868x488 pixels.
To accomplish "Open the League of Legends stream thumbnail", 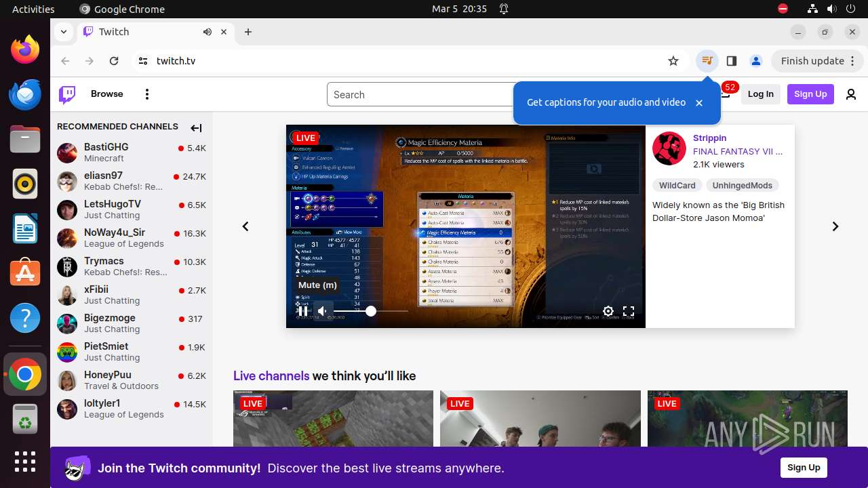I will pos(747,418).
